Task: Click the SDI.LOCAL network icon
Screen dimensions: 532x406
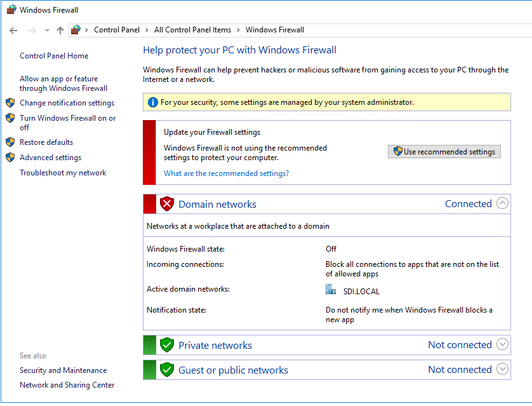Action: 331,290
